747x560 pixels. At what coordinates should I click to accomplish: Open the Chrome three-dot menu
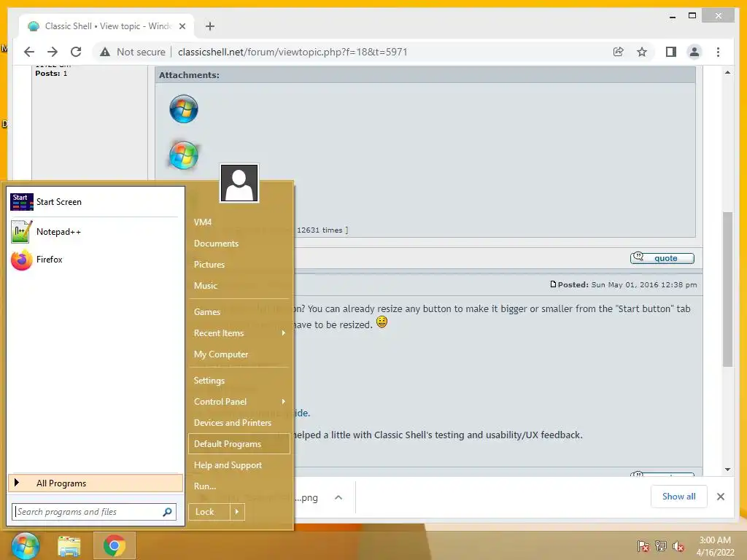(719, 52)
